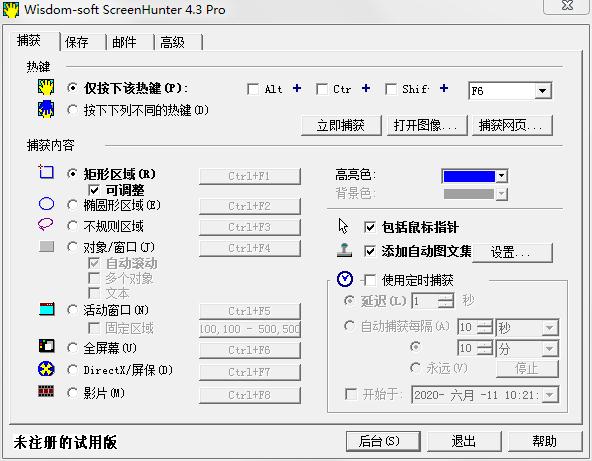Click the 捕获网页... button
This screenshot has width=592, height=461.
pyautogui.click(x=512, y=125)
